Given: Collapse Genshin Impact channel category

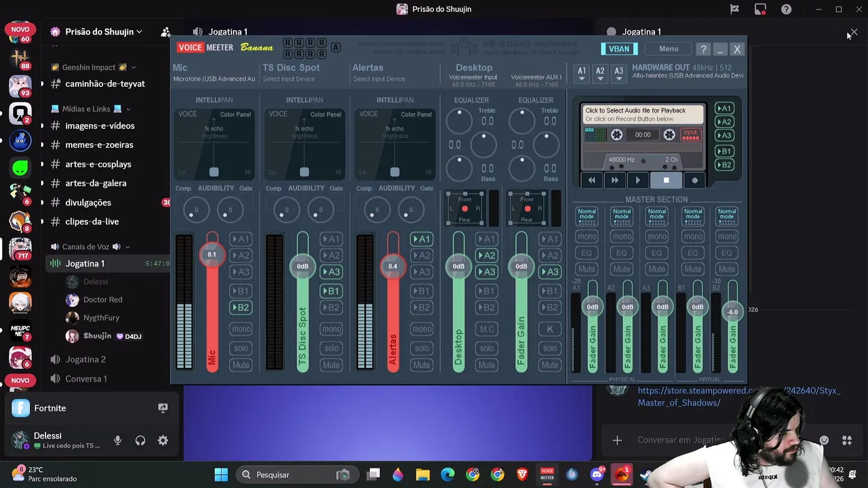Looking at the screenshot, I should [94, 68].
